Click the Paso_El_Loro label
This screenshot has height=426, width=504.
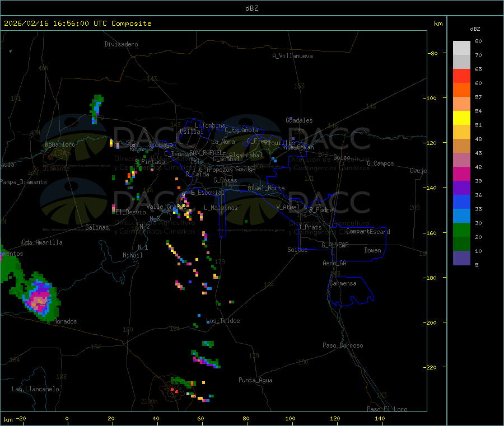click(x=388, y=409)
